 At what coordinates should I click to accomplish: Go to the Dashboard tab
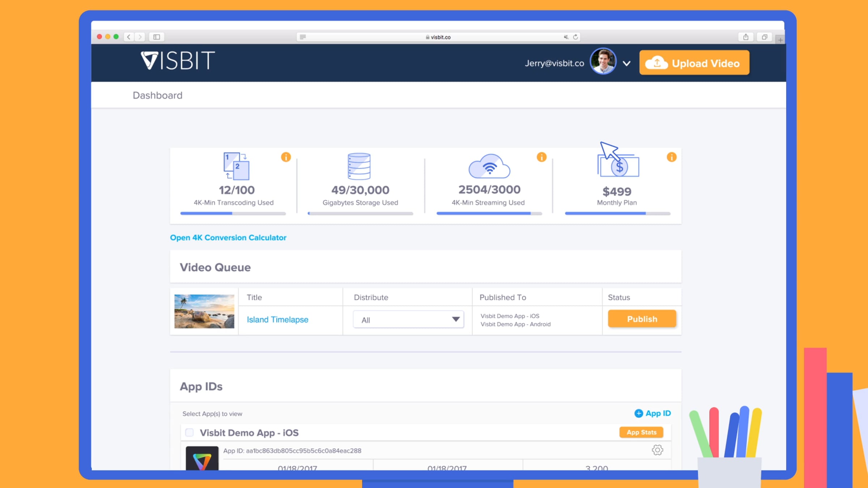pos(157,95)
